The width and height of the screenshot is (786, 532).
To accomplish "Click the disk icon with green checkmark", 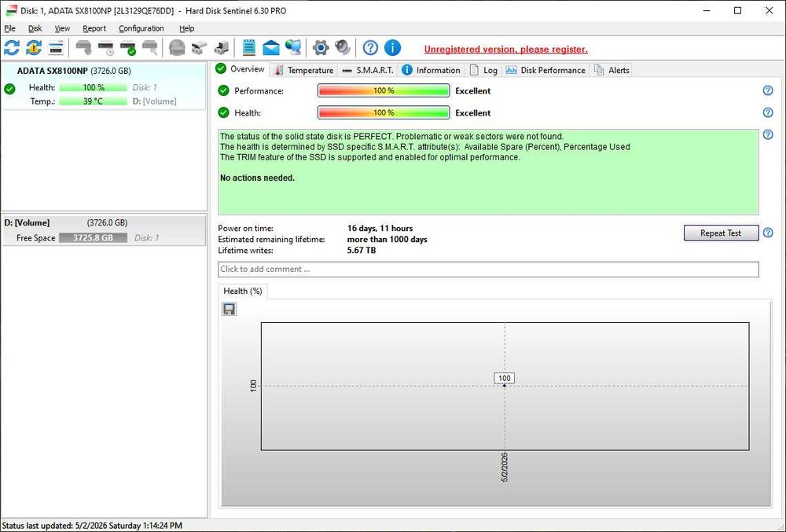I will coord(128,48).
